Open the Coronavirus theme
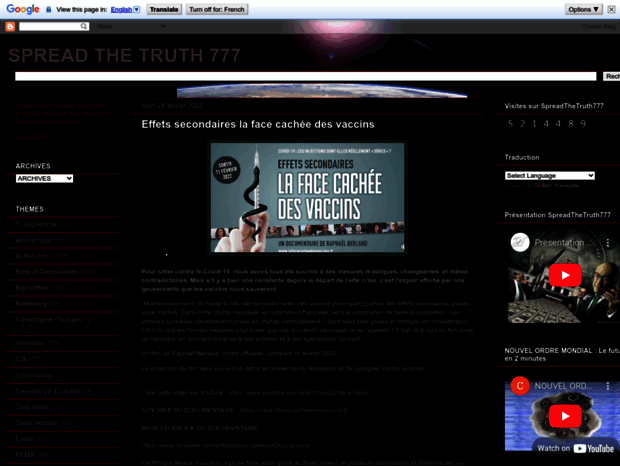The image size is (620, 466). tap(34, 375)
